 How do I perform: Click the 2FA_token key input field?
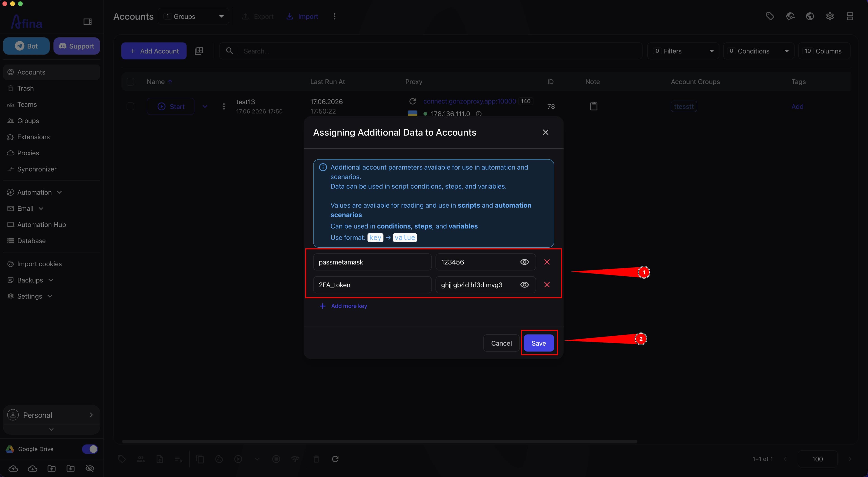[x=372, y=285]
